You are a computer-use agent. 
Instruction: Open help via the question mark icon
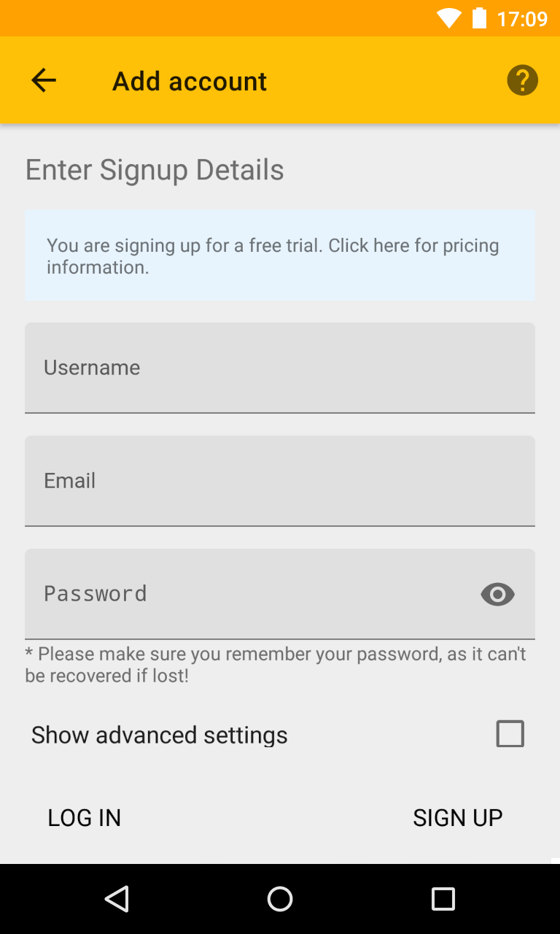tap(522, 80)
